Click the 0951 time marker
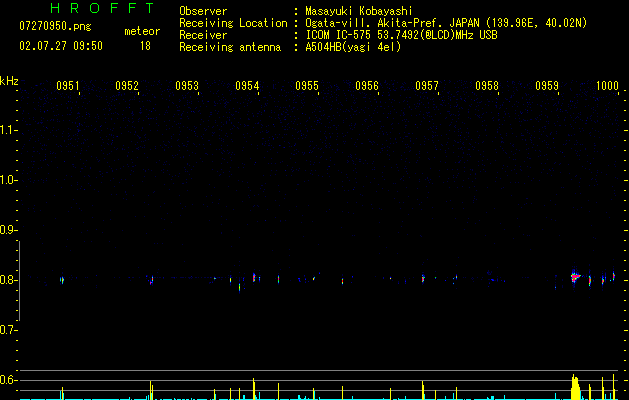 pos(67,86)
